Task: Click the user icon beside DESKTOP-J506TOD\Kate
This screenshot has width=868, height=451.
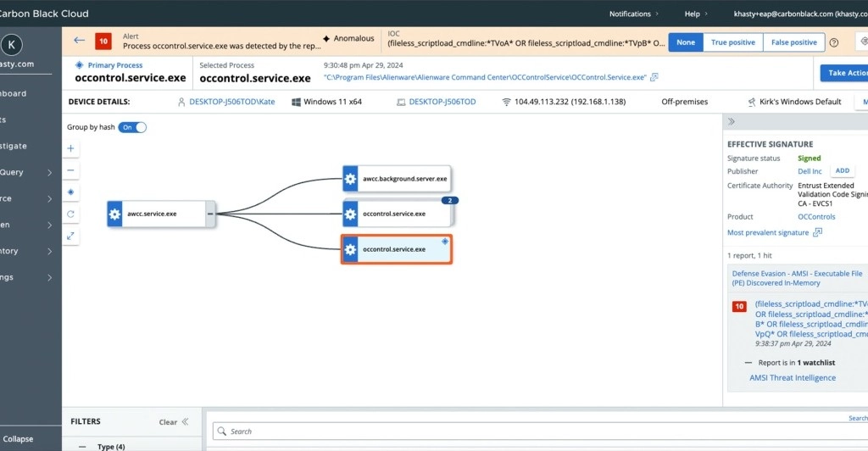Action: (x=181, y=102)
